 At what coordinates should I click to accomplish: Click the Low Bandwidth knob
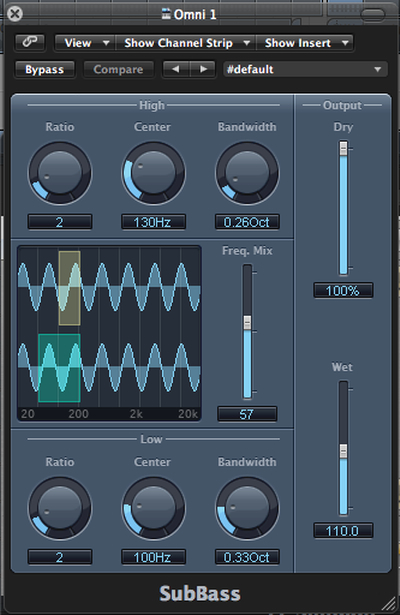247,508
